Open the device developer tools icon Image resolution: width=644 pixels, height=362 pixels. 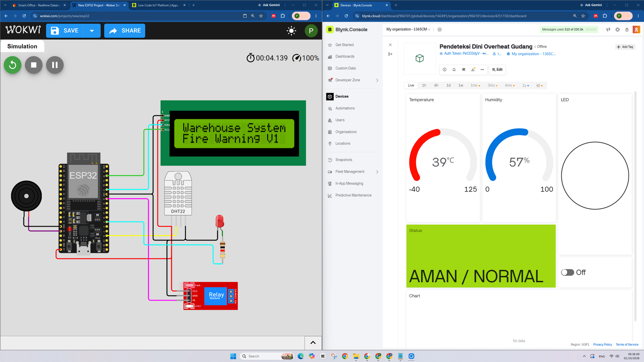click(x=463, y=70)
